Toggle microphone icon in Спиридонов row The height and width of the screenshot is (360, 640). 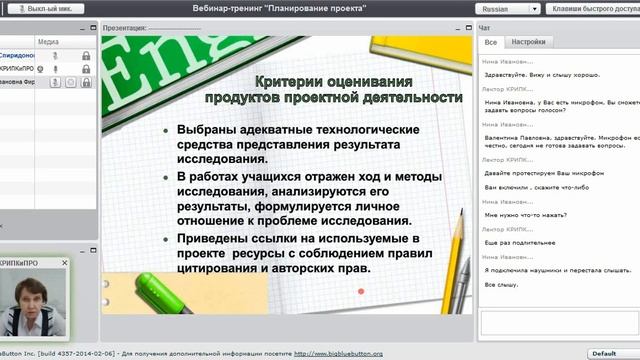click(x=56, y=56)
